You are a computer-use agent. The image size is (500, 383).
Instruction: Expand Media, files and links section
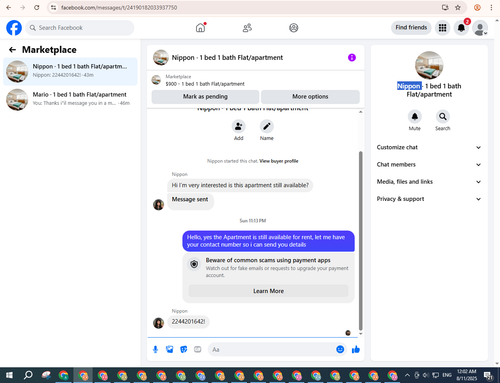coord(429,182)
